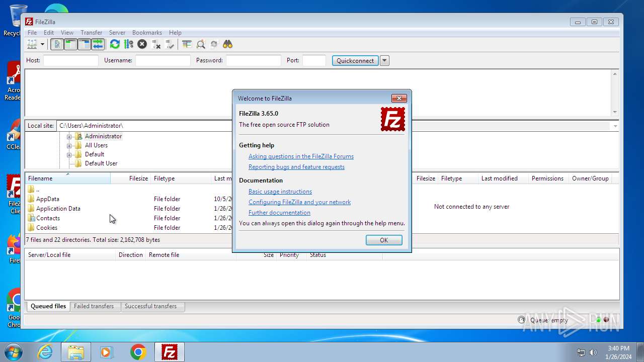
Task: Open Asking questions in FileZilla Forums link
Action: [301, 156]
